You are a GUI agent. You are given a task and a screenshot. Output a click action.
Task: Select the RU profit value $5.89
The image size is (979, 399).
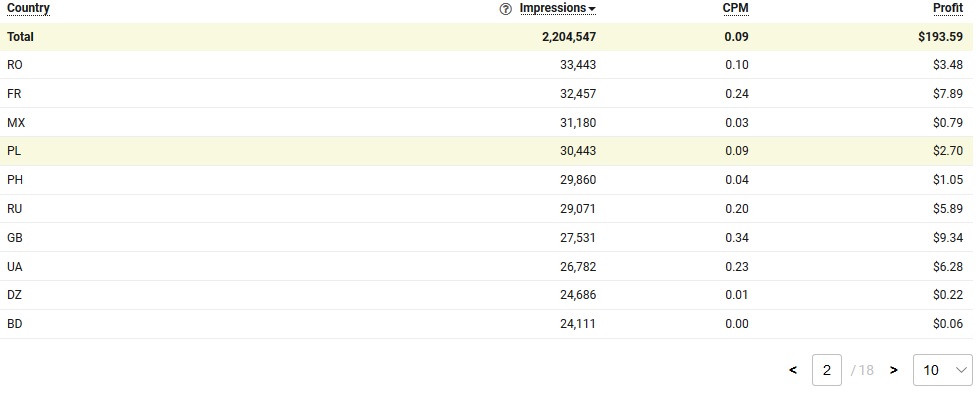(948, 209)
